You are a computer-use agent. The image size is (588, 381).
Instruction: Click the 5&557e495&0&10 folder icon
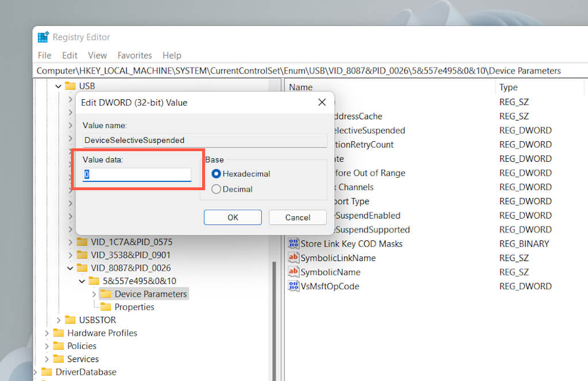click(x=94, y=281)
